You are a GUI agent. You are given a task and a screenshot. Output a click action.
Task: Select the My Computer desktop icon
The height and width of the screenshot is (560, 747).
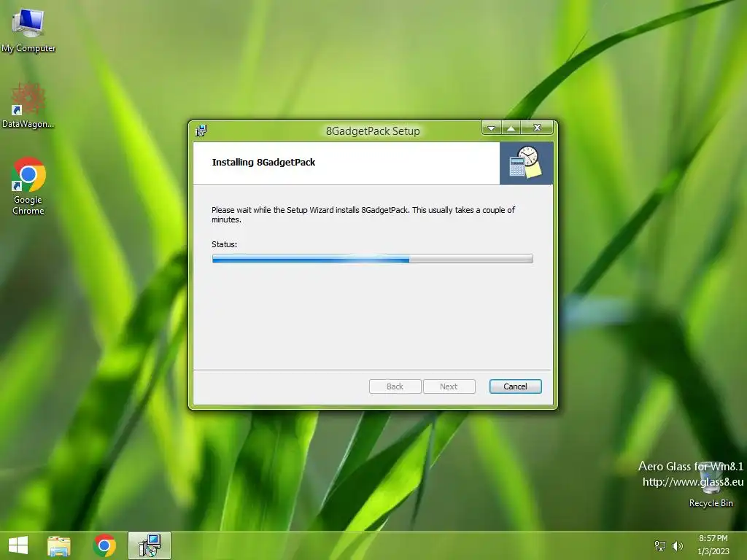coord(28,30)
